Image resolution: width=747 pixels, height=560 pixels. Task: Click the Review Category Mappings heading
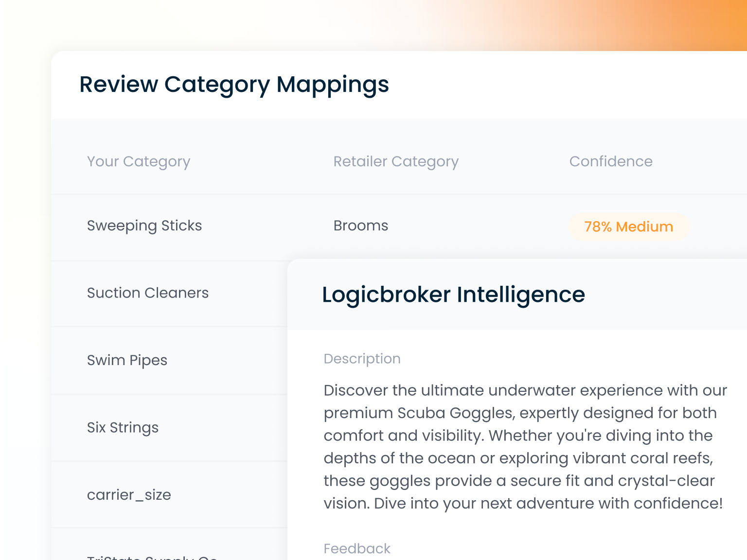click(234, 85)
